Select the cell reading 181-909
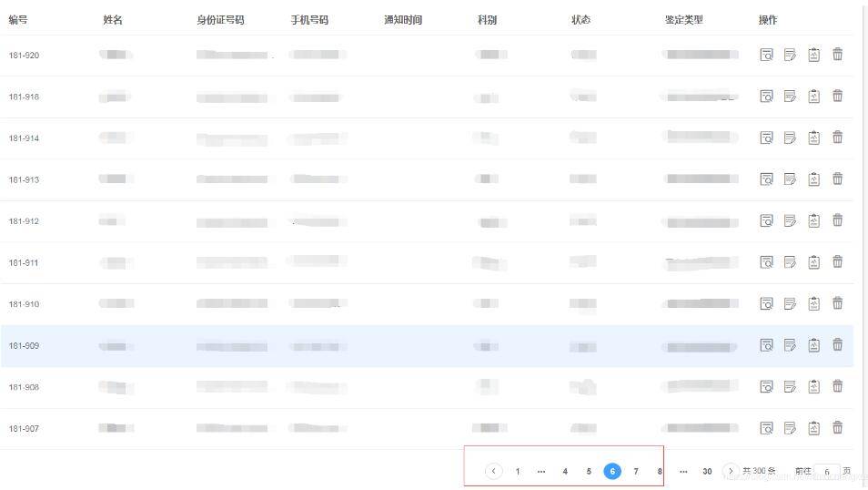The width and height of the screenshot is (868, 490). coord(24,346)
